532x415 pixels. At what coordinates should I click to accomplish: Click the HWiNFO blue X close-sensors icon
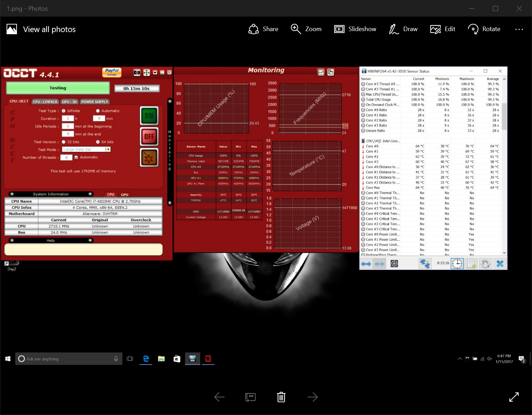[500, 264]
